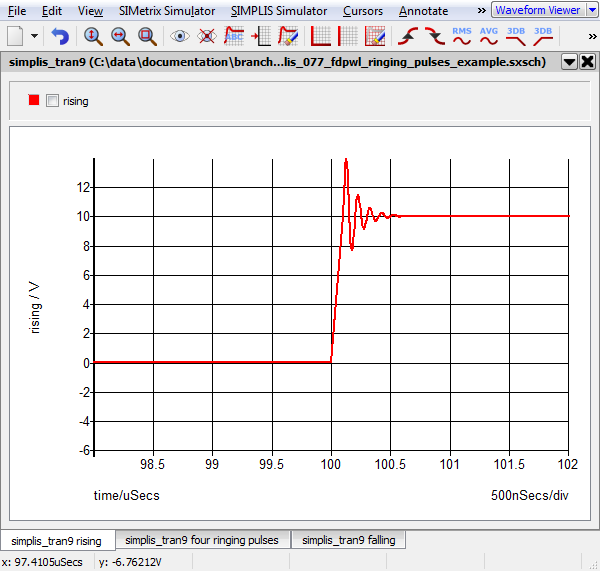Expand the new document dropdown arrow
This screenshot has height=571, width=600.
coord(35,36)
